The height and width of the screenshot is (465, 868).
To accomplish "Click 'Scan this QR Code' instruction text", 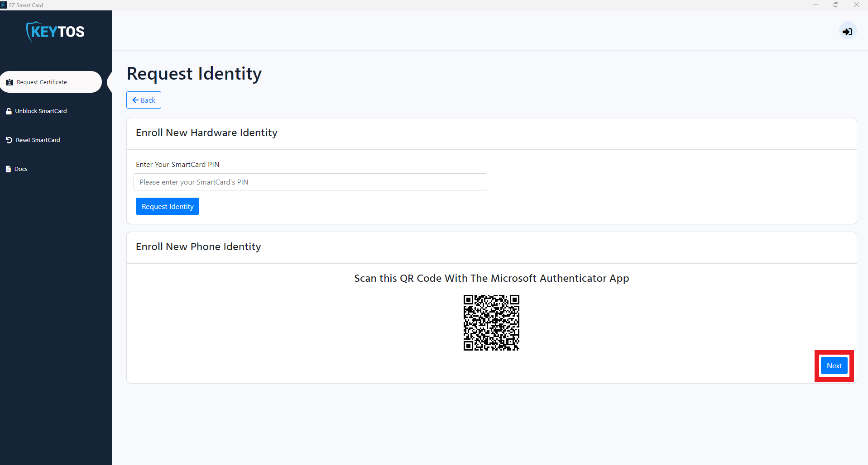I will (492, 278).
